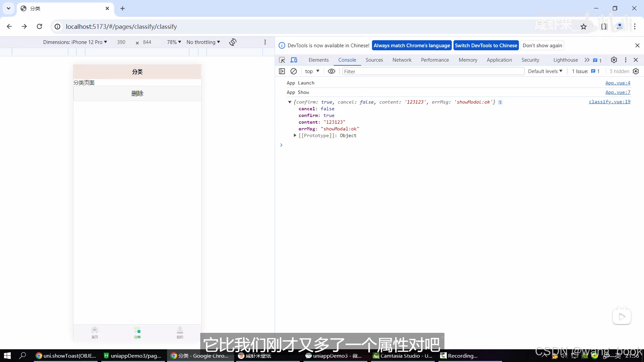The image size is (644, 362).
Task: Open the top context dropdown
Action: click(312, 71)
